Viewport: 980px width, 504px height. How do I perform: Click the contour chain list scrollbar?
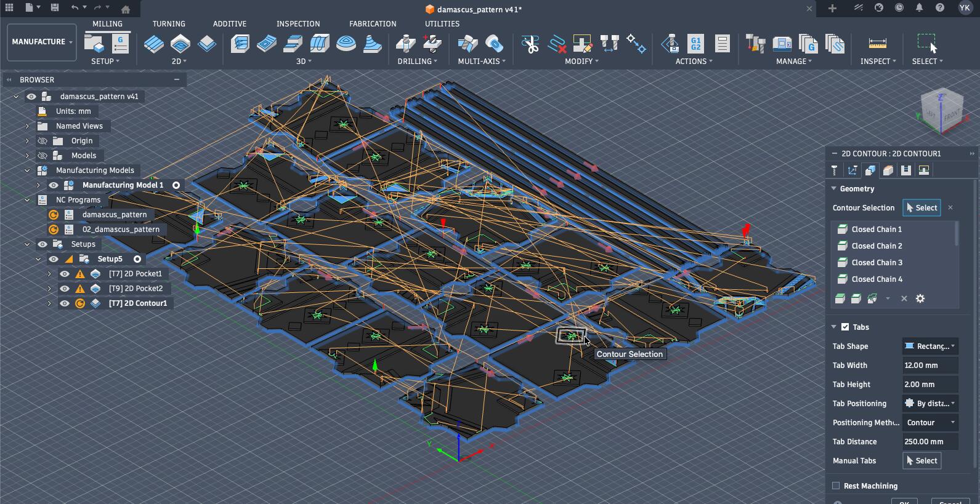click(957, 234)
